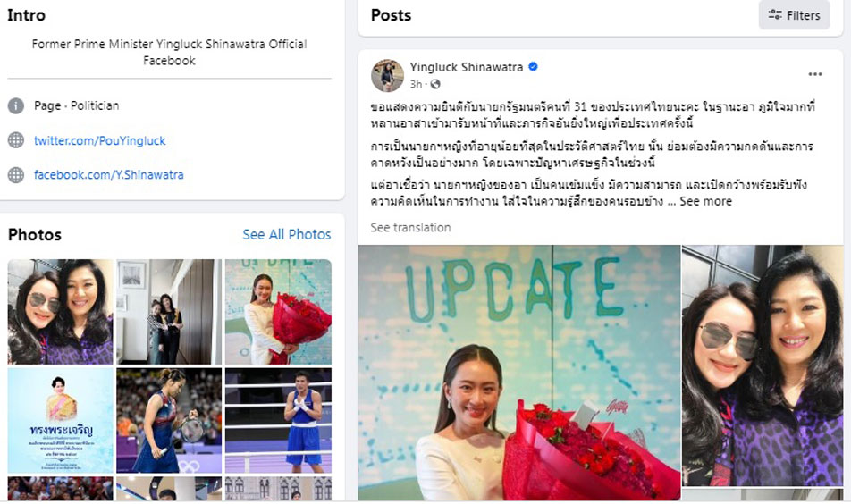This screenshot has width=851, height=504.
Task: Click the globe icon next to twitter link
Action: pyautogui.click(x=16, y=140)
